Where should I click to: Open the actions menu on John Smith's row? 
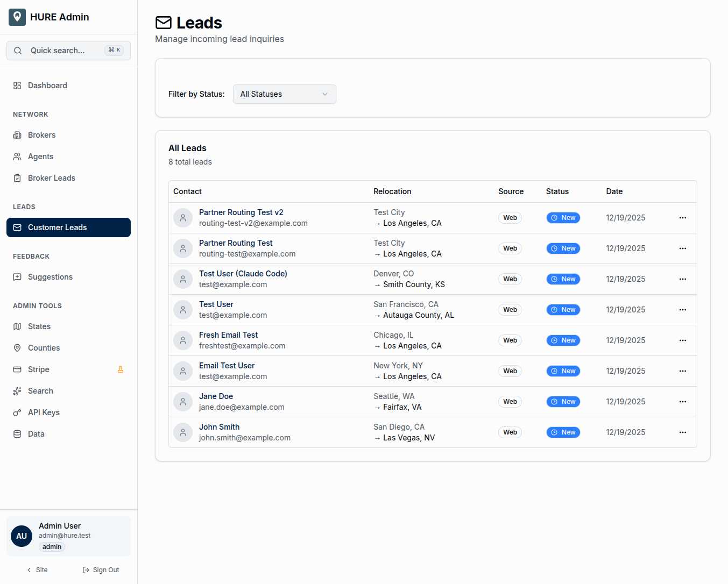(682, 432)
